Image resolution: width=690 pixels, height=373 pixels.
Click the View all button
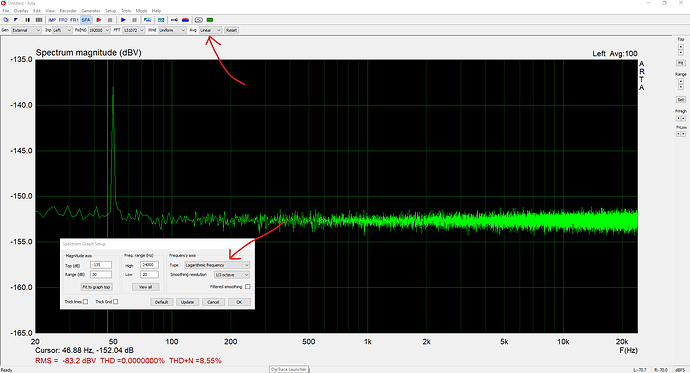[x=146, y=287]
